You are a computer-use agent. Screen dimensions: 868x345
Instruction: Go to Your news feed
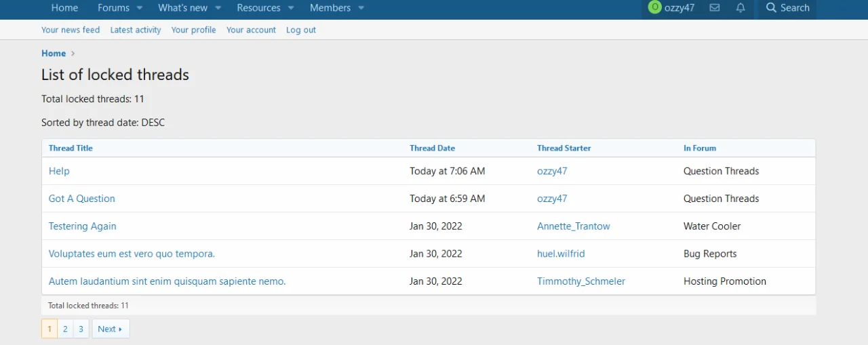pos(71,30)
